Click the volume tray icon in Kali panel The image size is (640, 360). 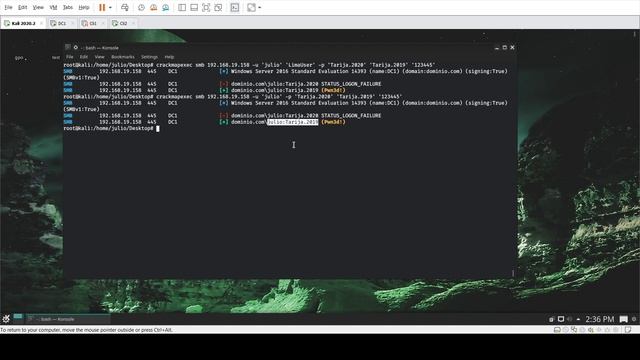(569, 319)
